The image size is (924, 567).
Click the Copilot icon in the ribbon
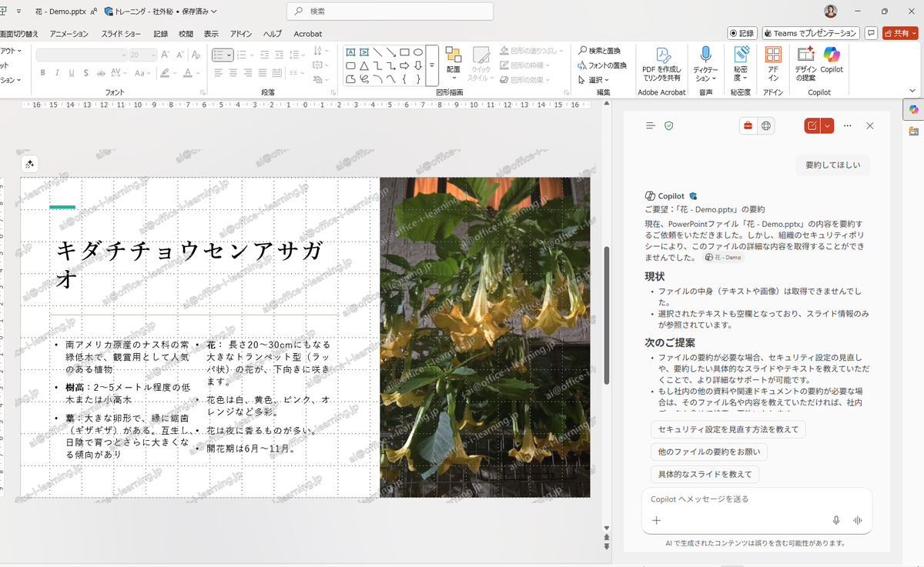point(831,55)
